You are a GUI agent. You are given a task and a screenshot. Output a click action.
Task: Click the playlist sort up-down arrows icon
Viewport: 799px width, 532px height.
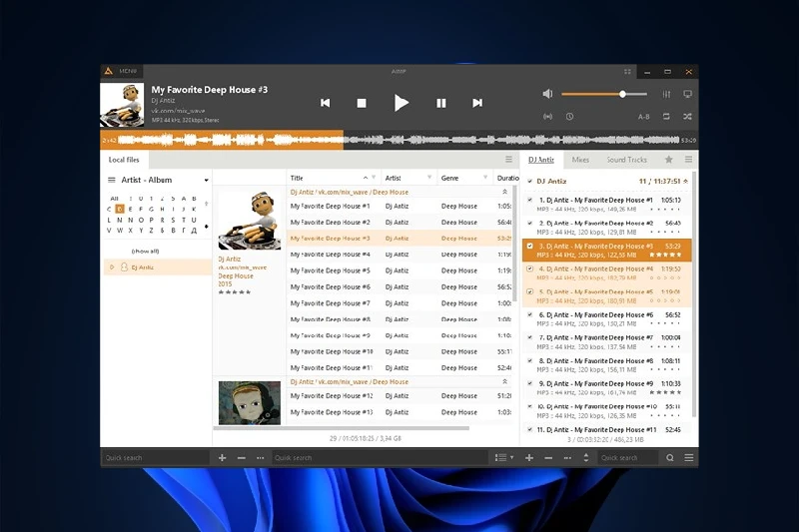[x=586, y=458]
